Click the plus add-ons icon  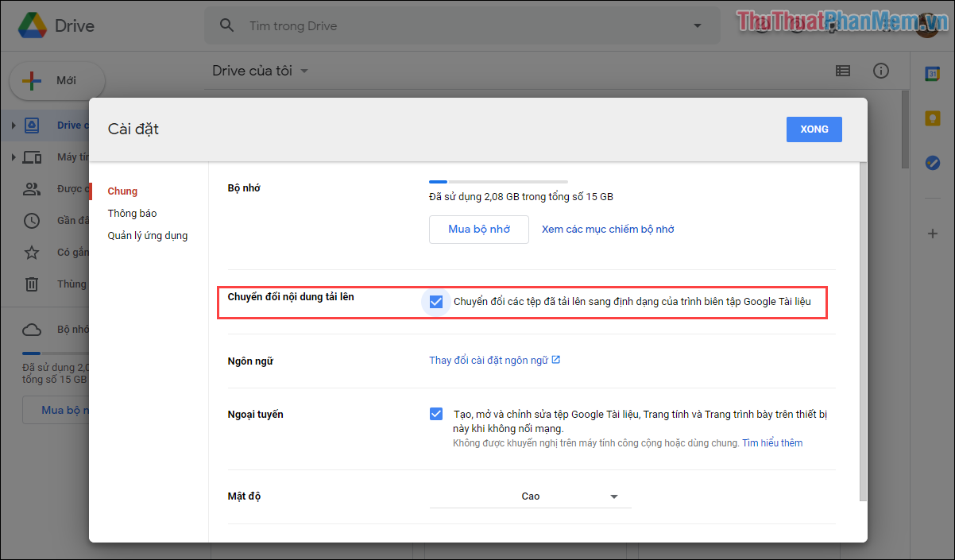point(933,234)
